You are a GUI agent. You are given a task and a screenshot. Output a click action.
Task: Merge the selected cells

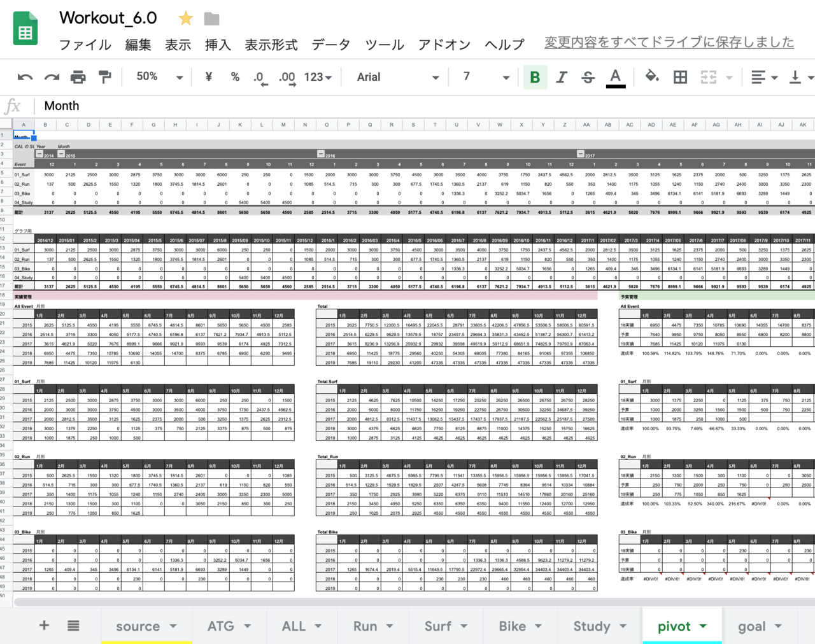708,77
